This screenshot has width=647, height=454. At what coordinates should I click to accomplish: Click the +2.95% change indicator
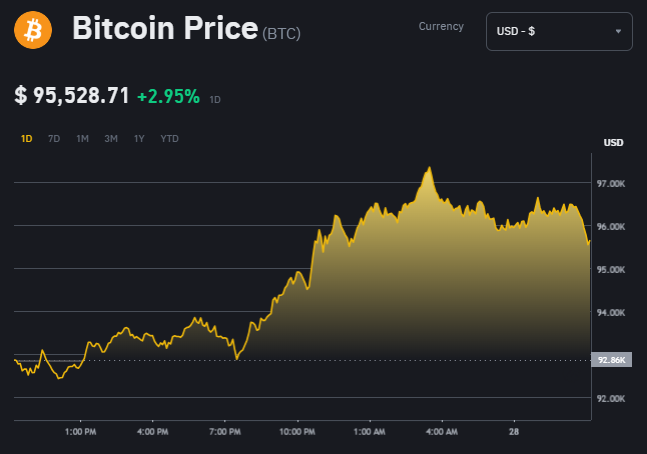pos(168,97)
